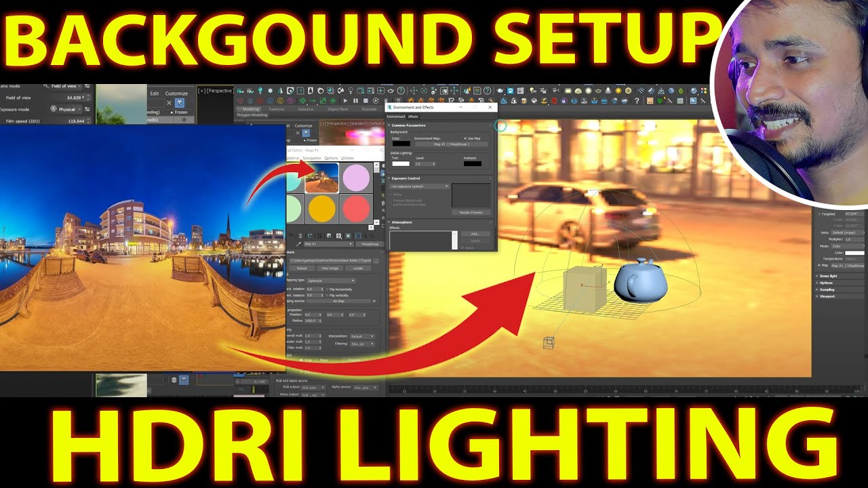Open Alpha source dropdown

[365, 387]
